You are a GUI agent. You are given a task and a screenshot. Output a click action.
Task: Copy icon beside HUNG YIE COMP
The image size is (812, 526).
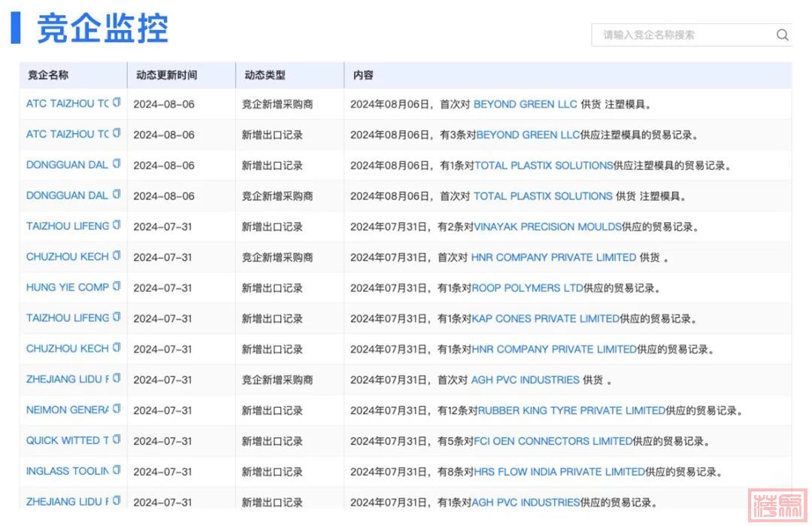[x=117, y=285]
